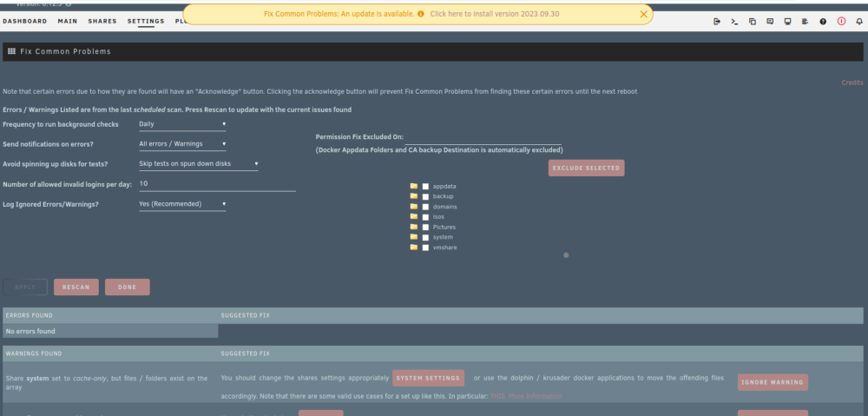Check the Pictures folder checkbox
The image size is (868, 416).
click(425, 228)
